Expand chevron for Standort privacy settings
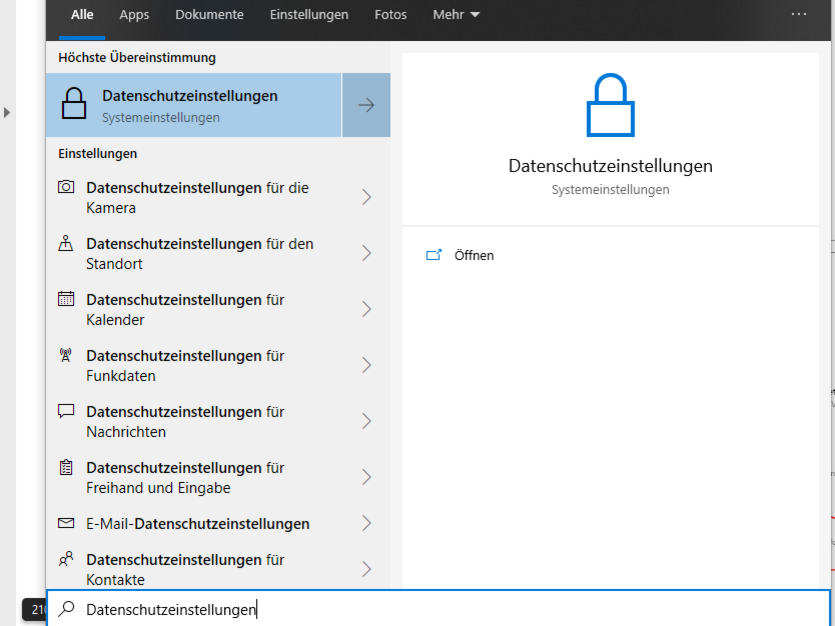This screenshot has height=626, width=835. pos(366,253)
